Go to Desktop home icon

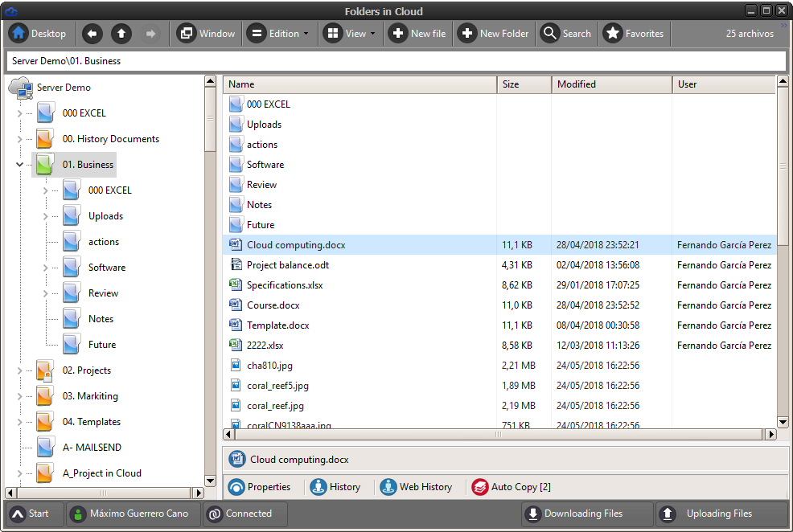pos(18,33)
